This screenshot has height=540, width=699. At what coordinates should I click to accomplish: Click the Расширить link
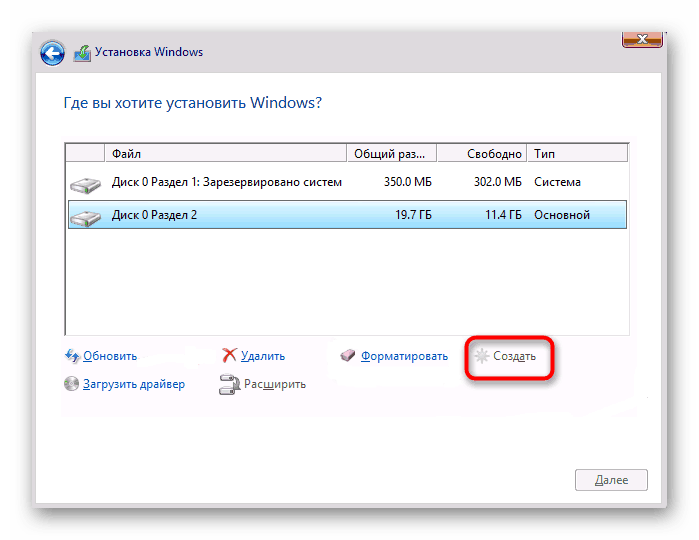tap(275, 384)
